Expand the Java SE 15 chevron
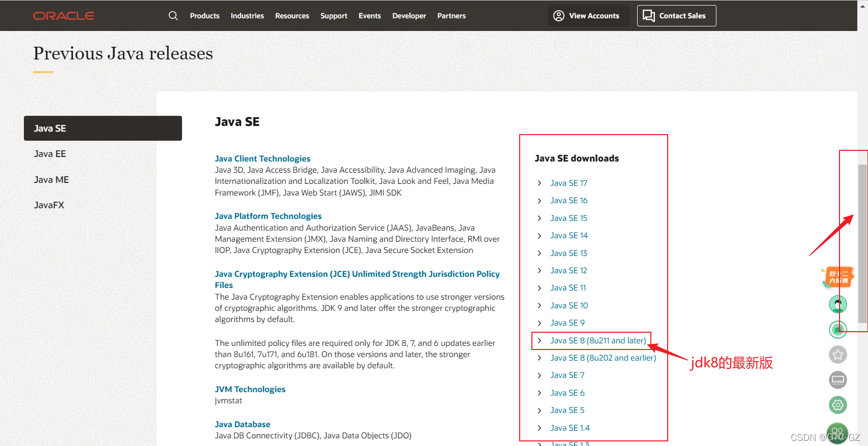This screenshot has height=446, width=868. 540,218
